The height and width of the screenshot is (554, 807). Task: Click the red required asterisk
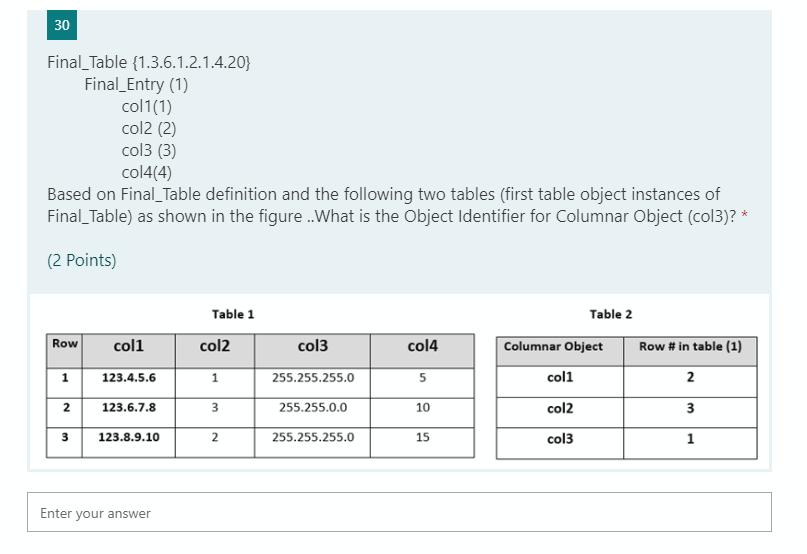[744, 216]
